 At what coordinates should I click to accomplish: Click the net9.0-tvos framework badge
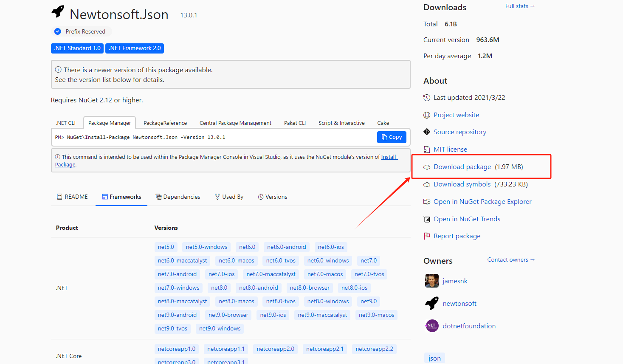pyautogui.click(x=172, y=328)
